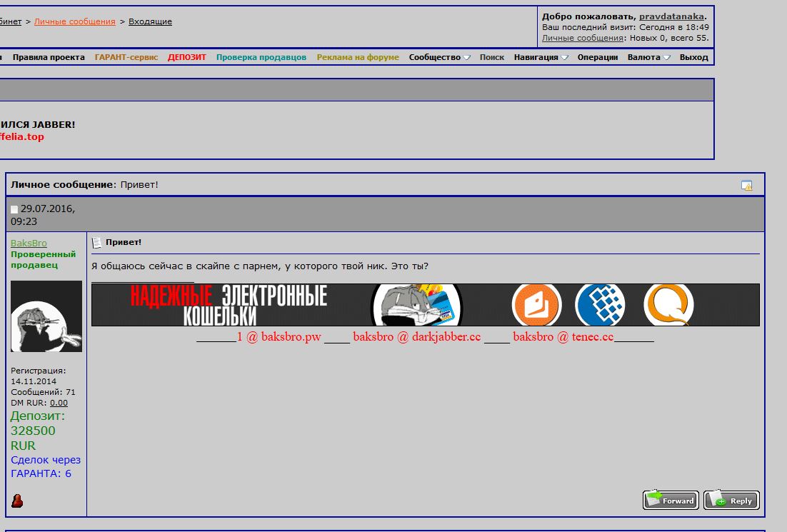The width and height of the screenshot is (787, 532).
Task: Click the НАДЕЖНЫЕ ЭЛЕКТРОННЫЕ КОШЕЛЬКИ banner text
Action: pos(229,305)
